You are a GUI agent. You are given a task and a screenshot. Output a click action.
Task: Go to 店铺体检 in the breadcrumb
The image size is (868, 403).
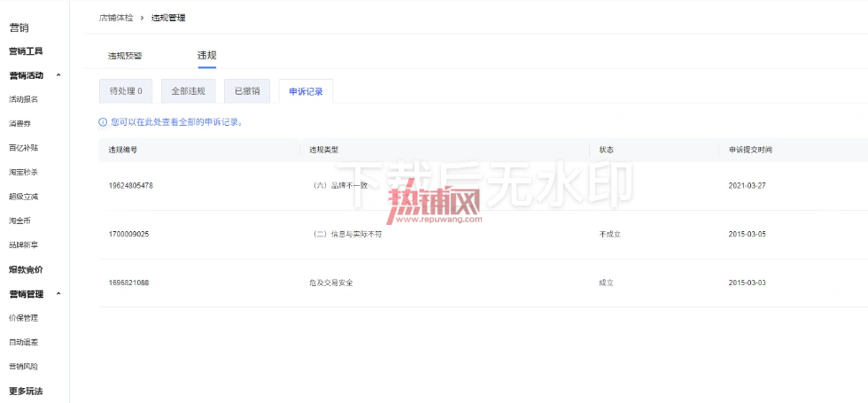click(116, 19)
